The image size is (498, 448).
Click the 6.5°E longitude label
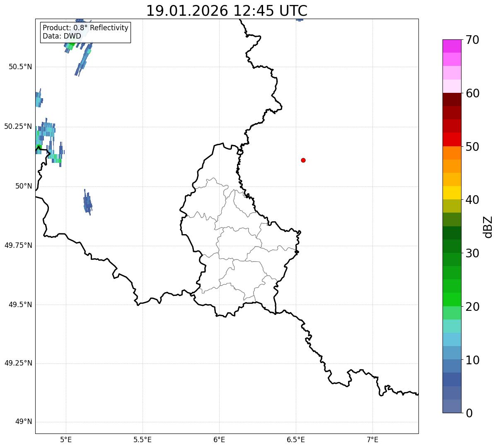(x=296, y=439)
